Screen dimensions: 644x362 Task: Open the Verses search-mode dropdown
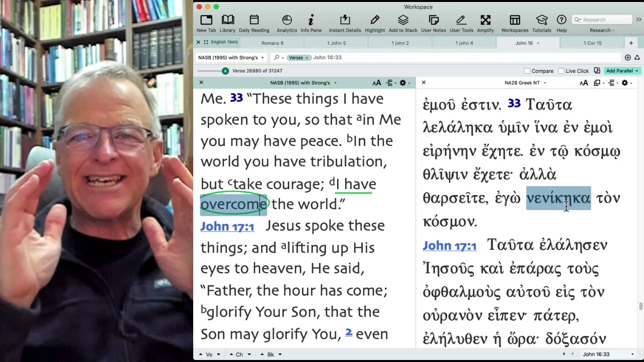click(x=298, y=57)
